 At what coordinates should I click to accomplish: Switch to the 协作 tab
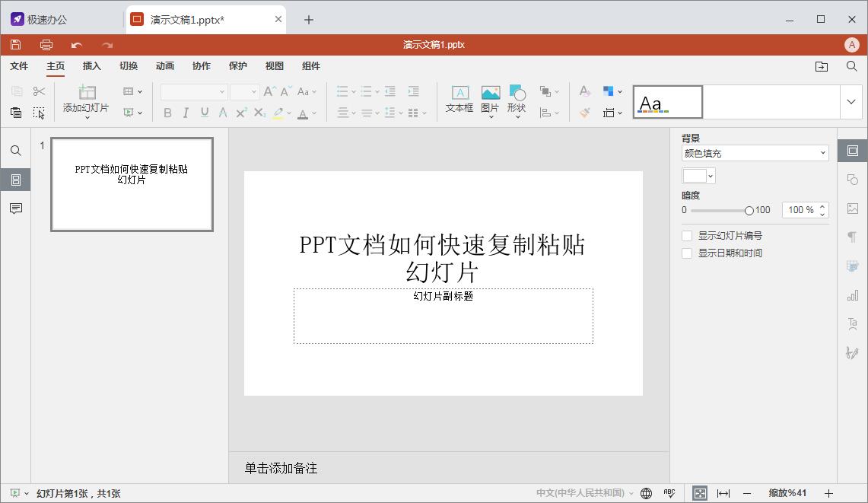202,66
